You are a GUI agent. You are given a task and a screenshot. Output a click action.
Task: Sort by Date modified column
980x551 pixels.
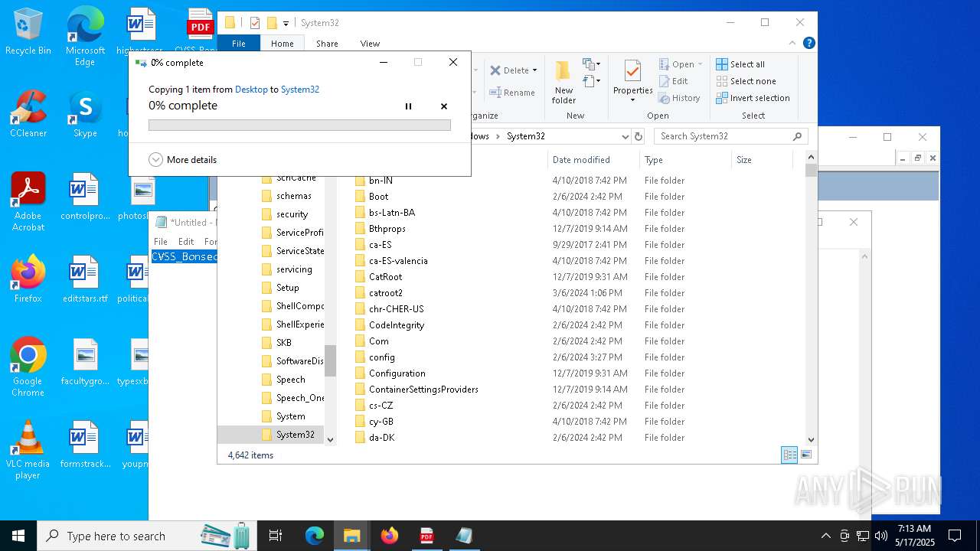tap(594, 160)
